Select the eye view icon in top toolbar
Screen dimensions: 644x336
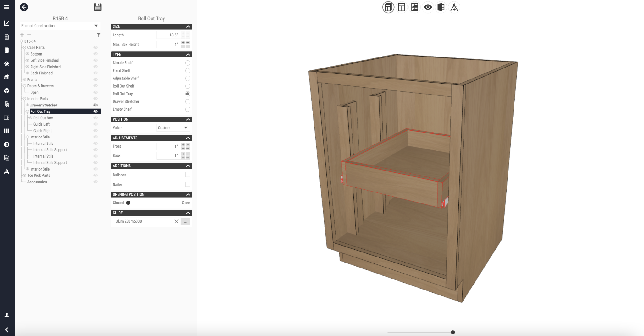(x=428, y=7)
